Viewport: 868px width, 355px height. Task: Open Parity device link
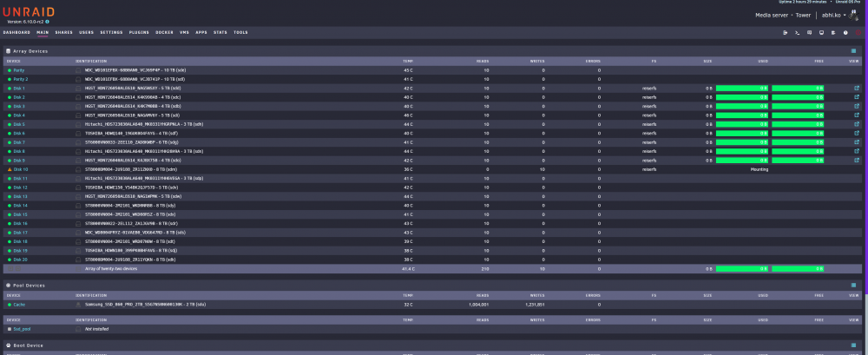19,70
